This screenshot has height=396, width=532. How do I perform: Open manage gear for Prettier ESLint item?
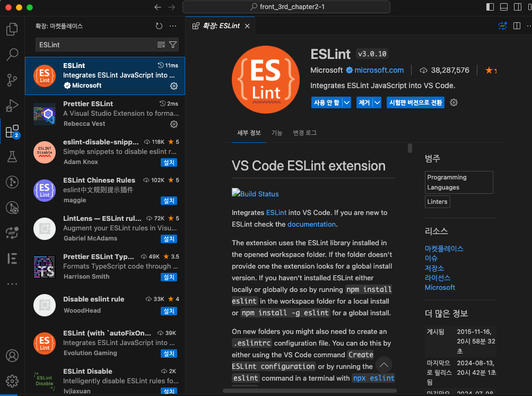(174, 124)
